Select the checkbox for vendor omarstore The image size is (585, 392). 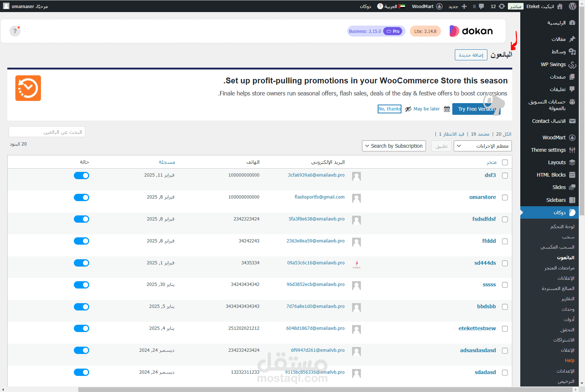tap(505, 197)
